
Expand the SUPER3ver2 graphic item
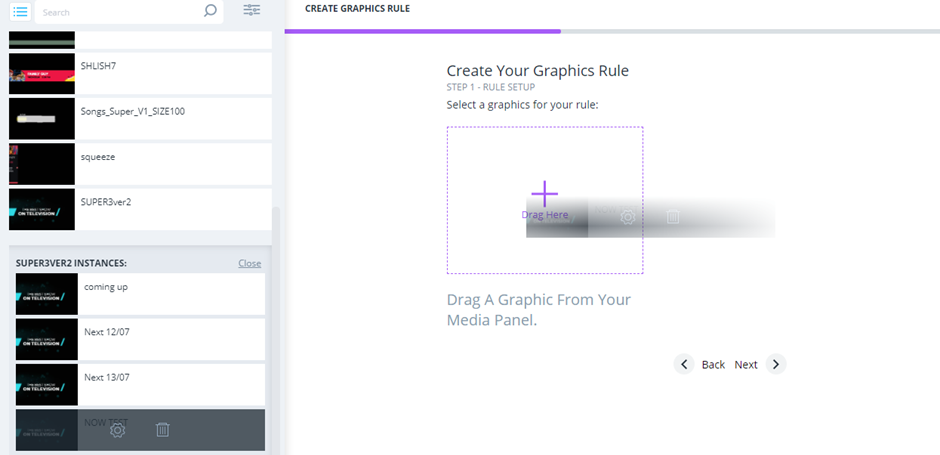coord(140,209)
